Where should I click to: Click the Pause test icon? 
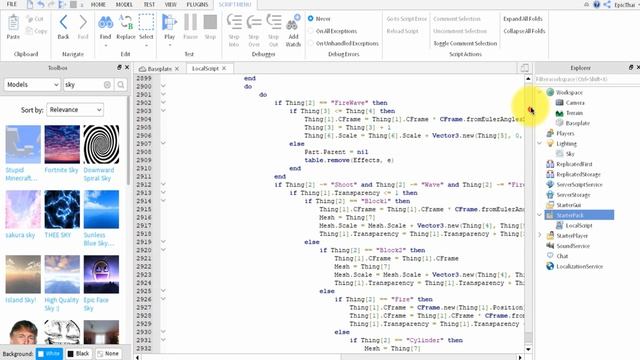click(x=190, y=22)
